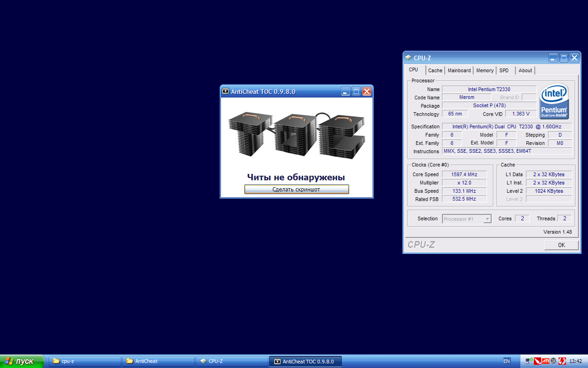Close the CPU-Z window
The width and height of the screenshot is (588, 368).
coord(574,58)
